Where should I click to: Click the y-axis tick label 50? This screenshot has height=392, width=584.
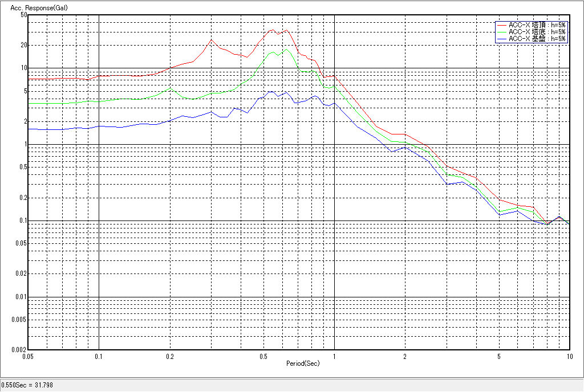click(24, 15)
